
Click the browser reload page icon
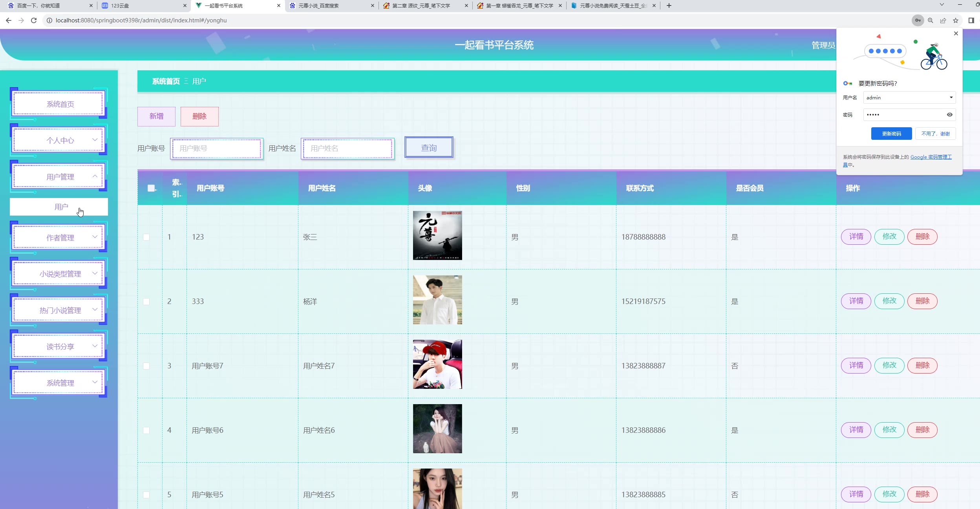click(x=34, y=20)
